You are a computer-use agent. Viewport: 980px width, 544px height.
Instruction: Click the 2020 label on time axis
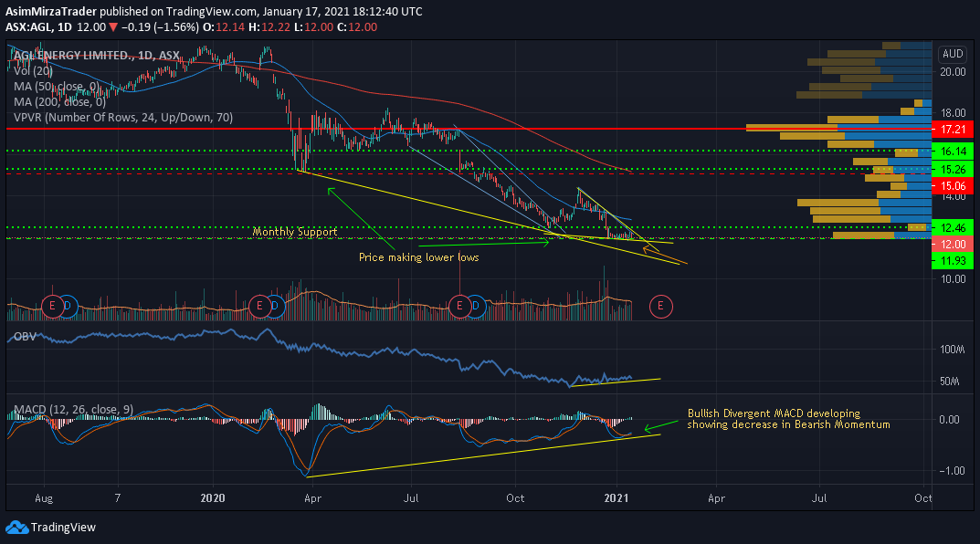213,497
